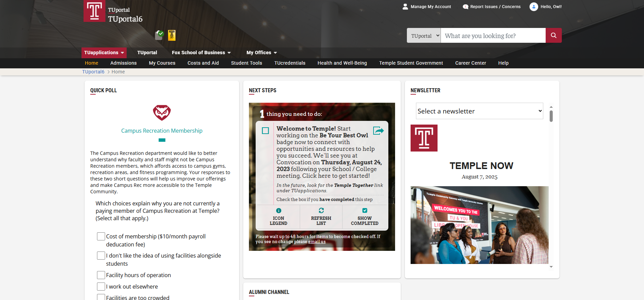This screenshot has height=300, width=644.
Task: Click the Icon Legend info icon
Action: (x=279, y=211)
